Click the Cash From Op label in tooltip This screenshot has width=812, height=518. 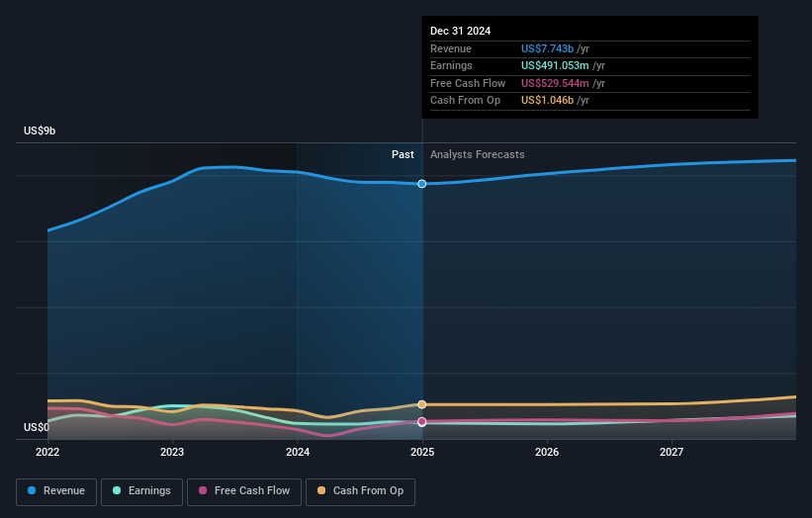click(466, 101)
